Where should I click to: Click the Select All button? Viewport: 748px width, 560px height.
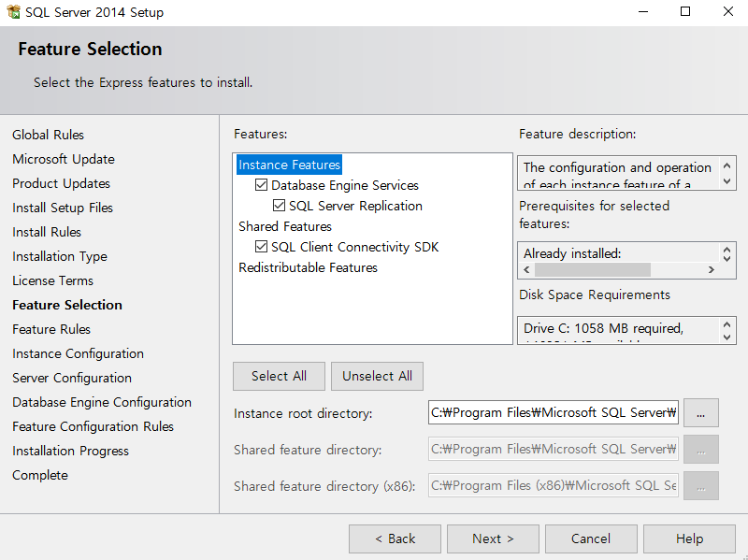pyautogui.click(x=279, y=376)
